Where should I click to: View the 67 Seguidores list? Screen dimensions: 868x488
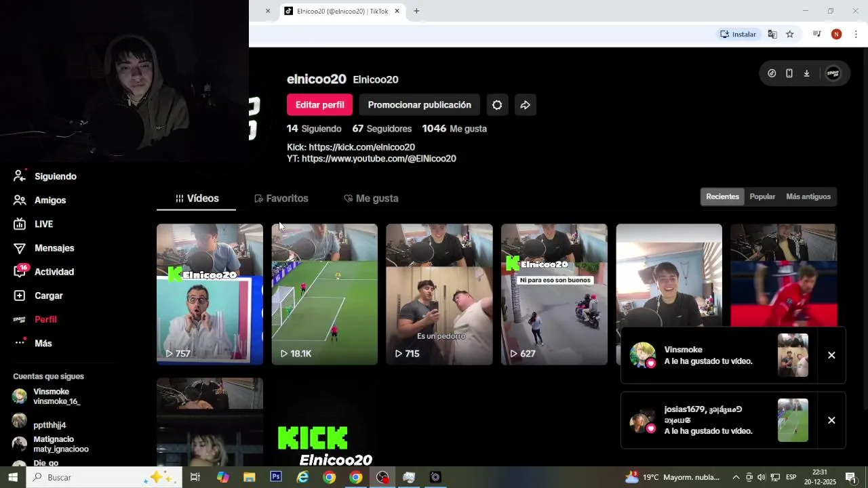pyautogui.click(x=382, y=129)
